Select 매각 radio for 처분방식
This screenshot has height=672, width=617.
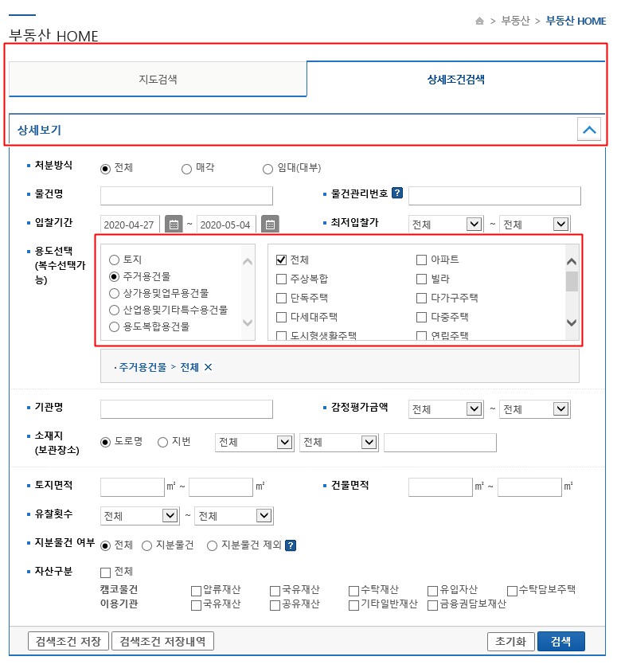click(x=186, y=169)
